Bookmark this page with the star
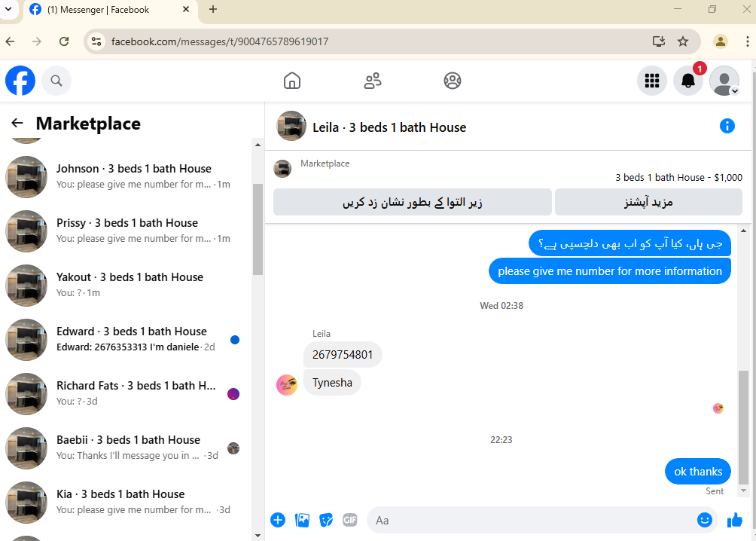Image resolution: width=756 pixels, height=541 pixels. coord(683,41)
